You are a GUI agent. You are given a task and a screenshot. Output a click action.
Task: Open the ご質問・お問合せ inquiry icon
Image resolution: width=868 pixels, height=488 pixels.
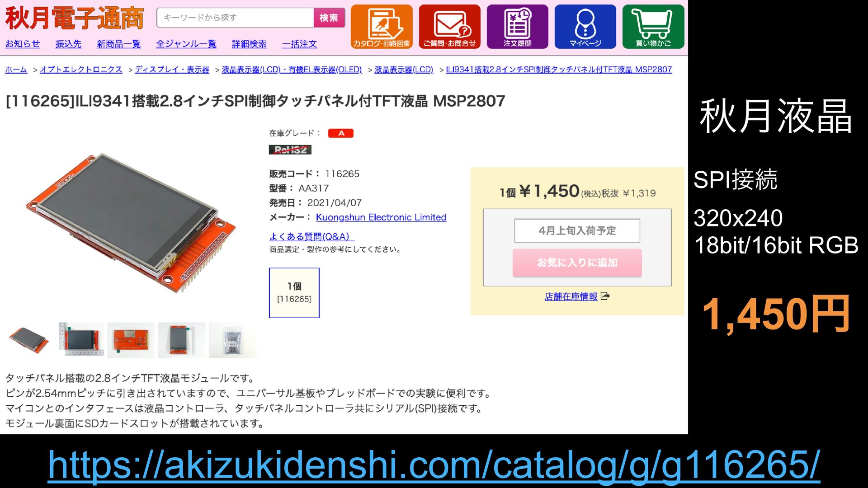click(449, 27)
